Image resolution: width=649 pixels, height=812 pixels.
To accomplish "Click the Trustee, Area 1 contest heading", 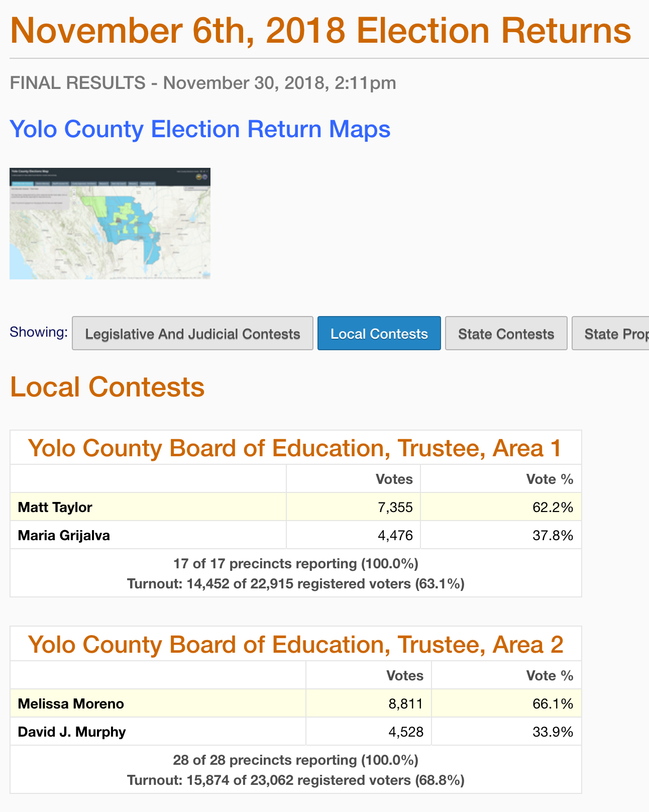I will (x=295, y=448).
